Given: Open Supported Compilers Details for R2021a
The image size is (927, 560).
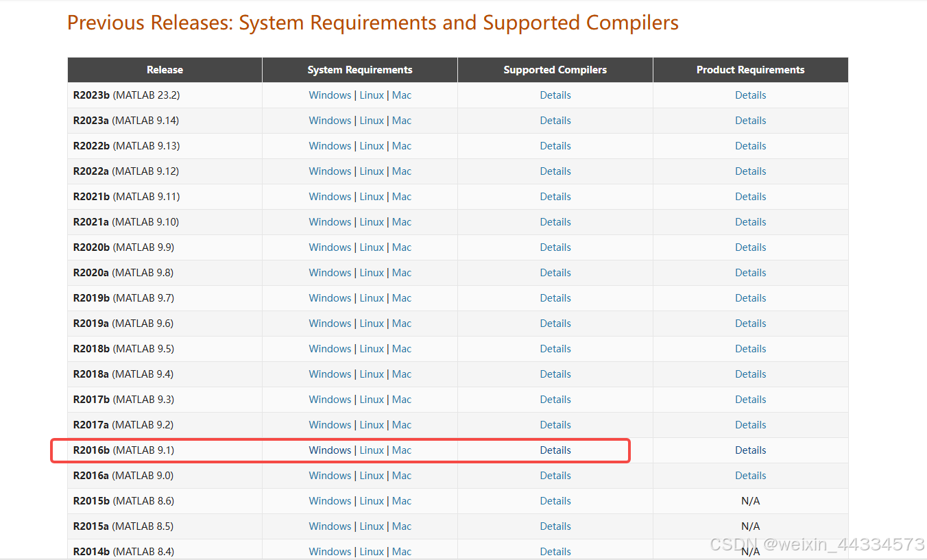Looking at the screenshot, I should 555,222.
